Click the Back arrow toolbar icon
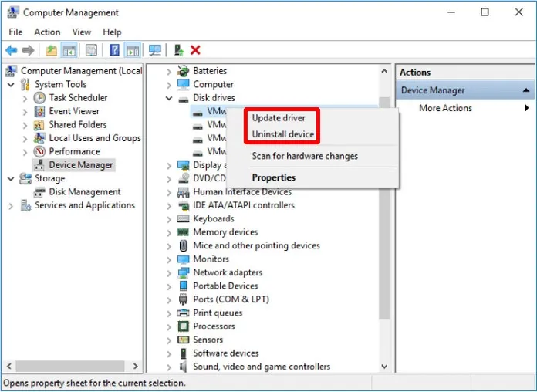The image size is (537, 392). [x=12, y=51]
